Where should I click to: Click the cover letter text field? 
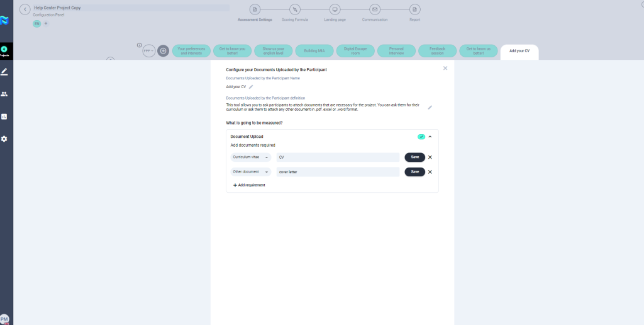(338, 172)
